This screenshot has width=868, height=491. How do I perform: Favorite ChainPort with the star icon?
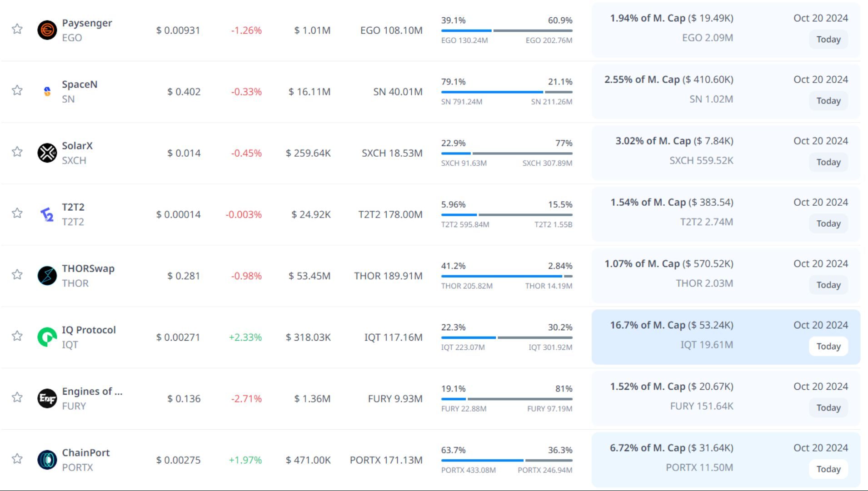17,459
